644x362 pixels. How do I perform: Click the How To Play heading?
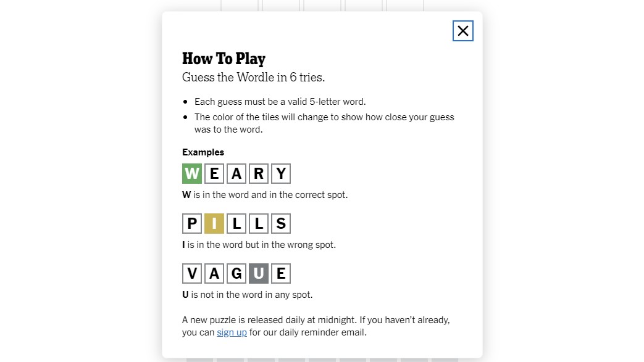click(224, 59)
